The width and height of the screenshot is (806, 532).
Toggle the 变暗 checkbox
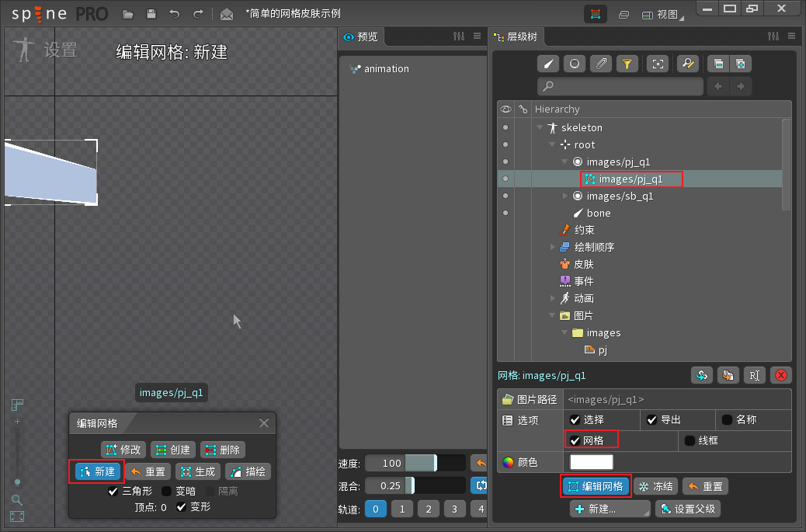166,491
